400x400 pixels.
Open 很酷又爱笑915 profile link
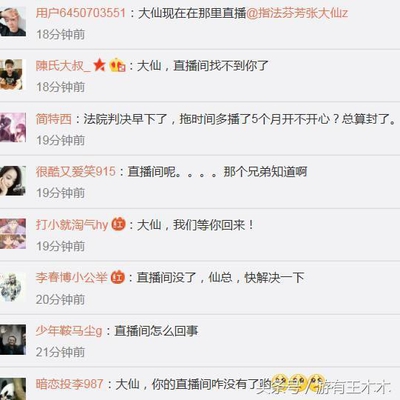(76, 172)
